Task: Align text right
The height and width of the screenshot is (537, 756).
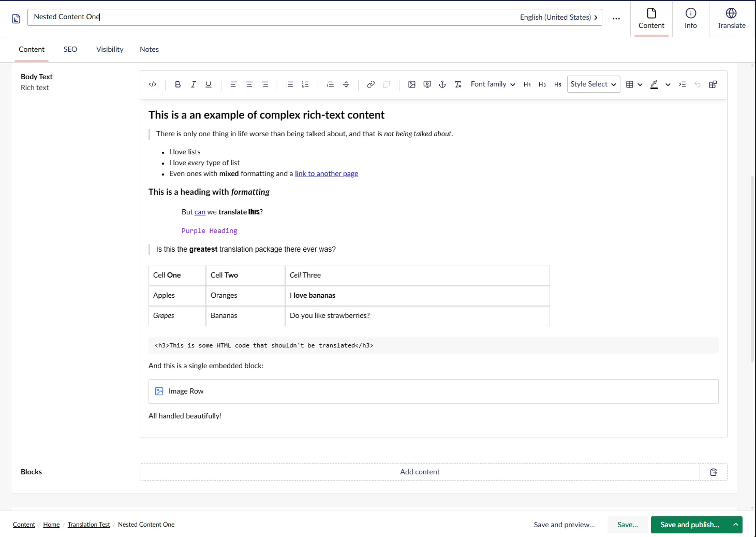Action: pyautogui.click(x=265, y=84)
